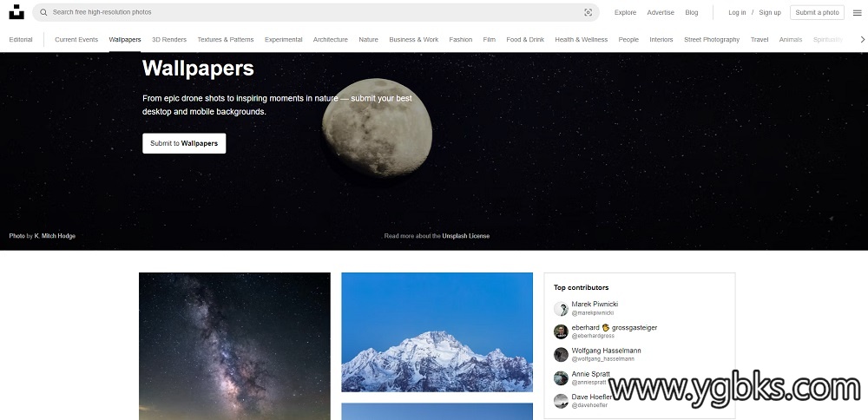
Task: Select the Textures & Patterns tab
Action: point(226,39)
